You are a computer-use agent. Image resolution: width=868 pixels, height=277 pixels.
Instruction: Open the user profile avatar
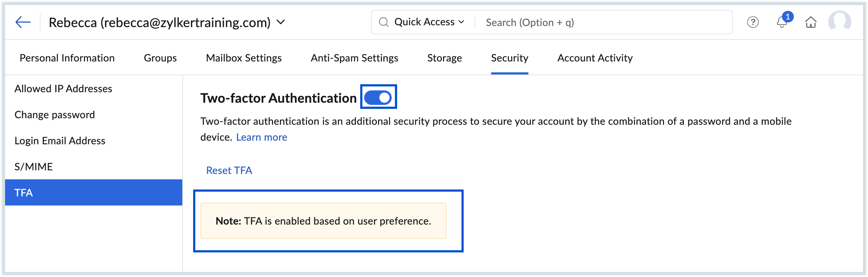tap(839, 22)
